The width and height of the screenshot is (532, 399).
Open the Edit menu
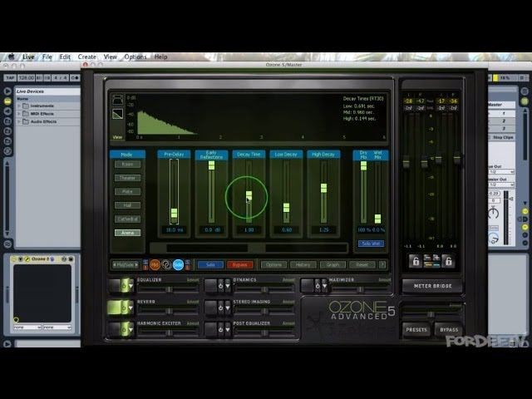(65, 57)
